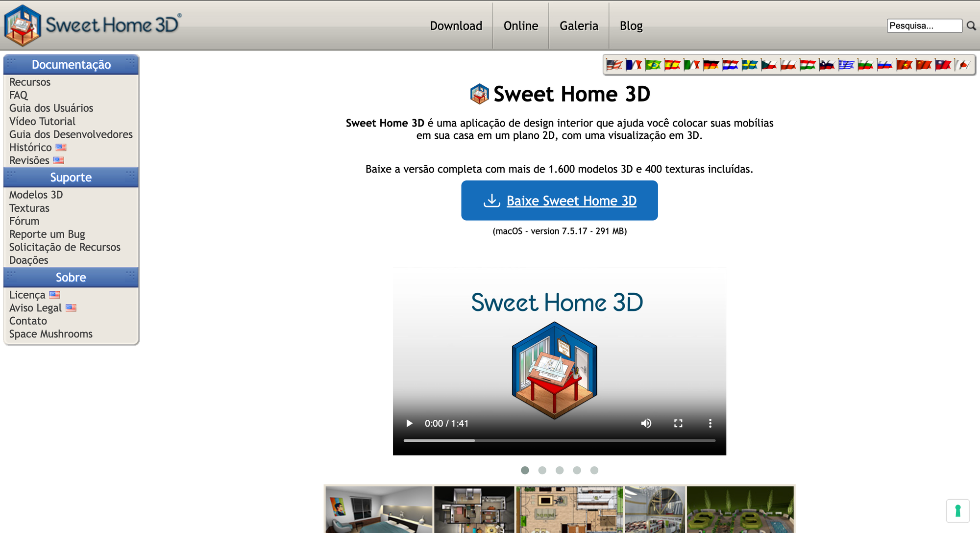Switch to German using the flag bar

click(x=711, y=65)
